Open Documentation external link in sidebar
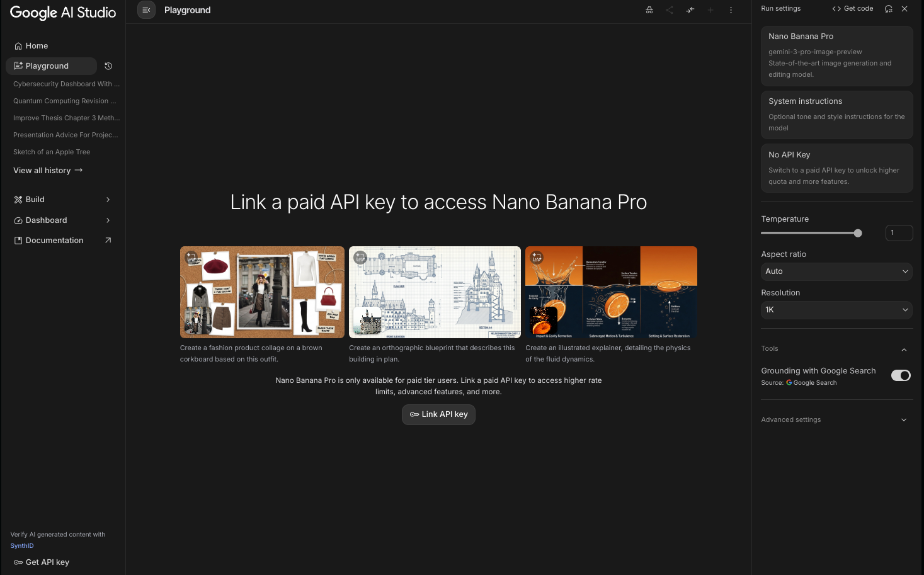Viewport: 924px width, 575px height. pyautogui.click(x=62, y=241)
